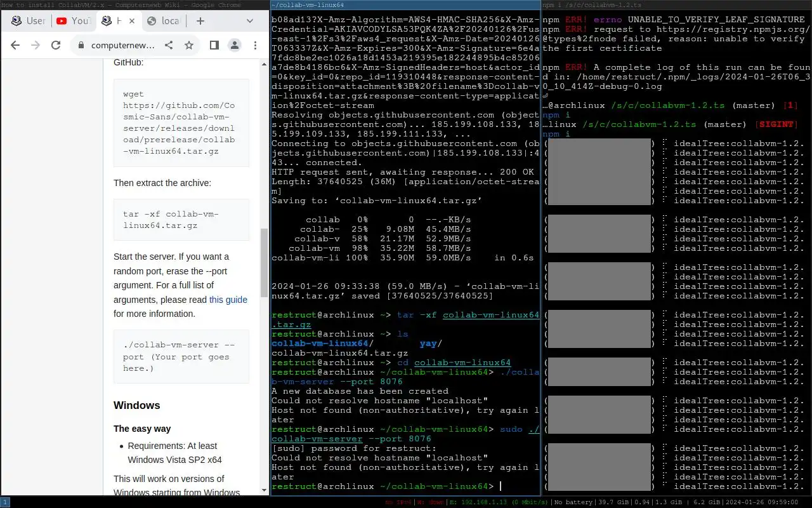Viewport: 812px width, 508px height.
Task: Click the red '[1]' exit code
Action: [790, 105]
